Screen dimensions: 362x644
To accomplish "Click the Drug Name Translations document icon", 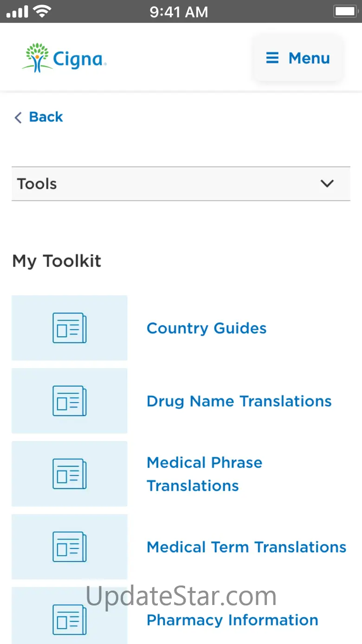I will pyautogui.click(x=70, y=401).
